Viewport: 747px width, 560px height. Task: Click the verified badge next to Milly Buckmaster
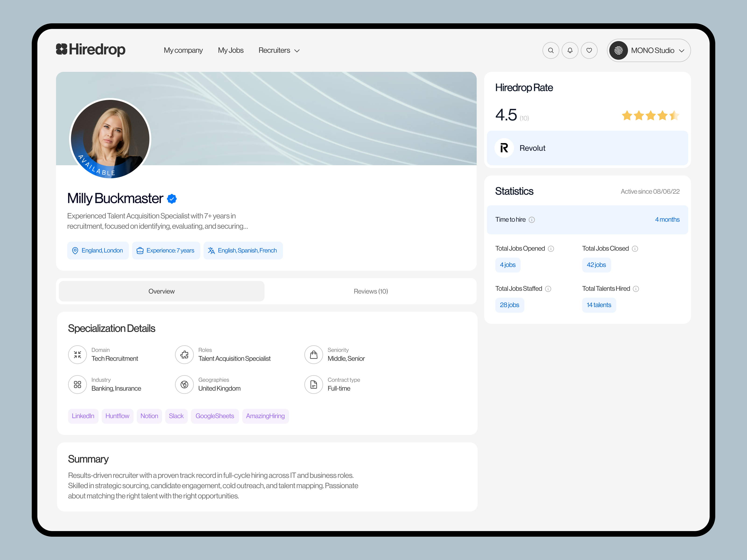(172, 199)
